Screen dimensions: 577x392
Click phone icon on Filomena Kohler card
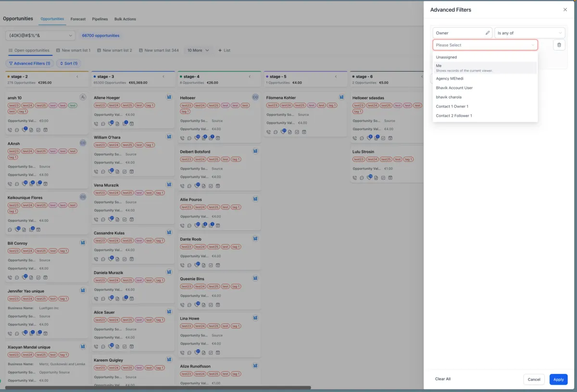(x=268, y=132)
